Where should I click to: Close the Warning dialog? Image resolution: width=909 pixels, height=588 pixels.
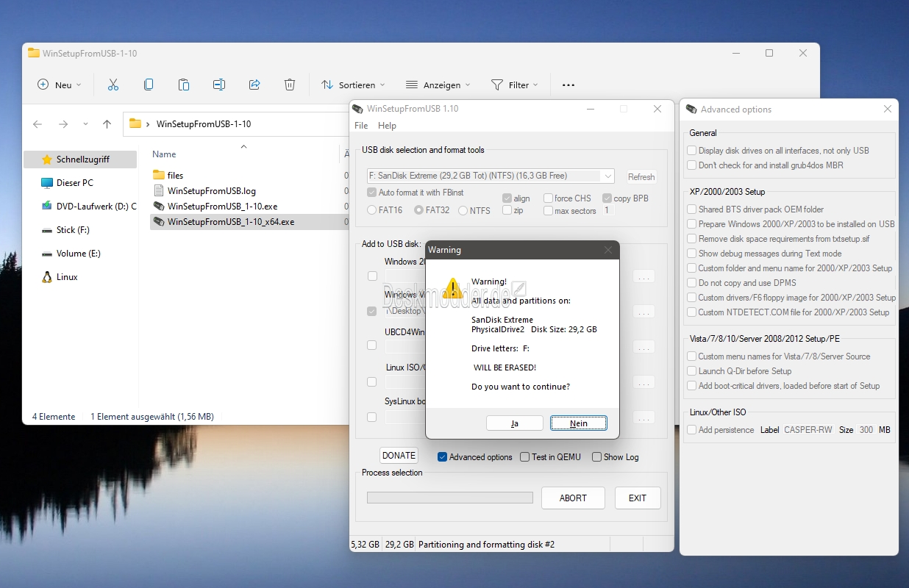pos(607,250)
